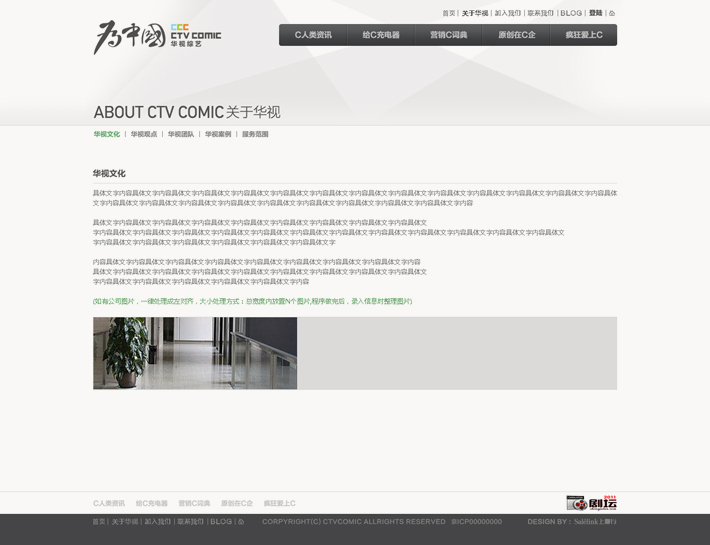Open 疯狂爱上C in the main navigation

pyautogui.click(x=584, y=35)
